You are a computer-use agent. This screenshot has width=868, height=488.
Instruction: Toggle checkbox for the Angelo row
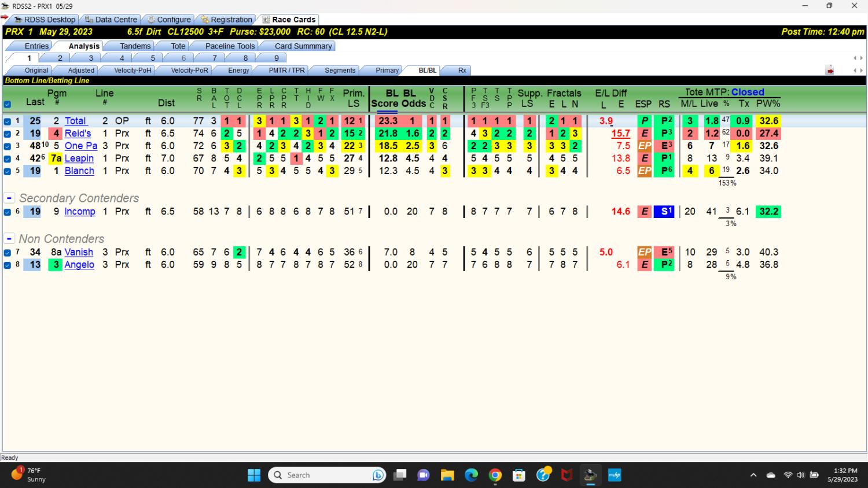pyautogui.click(x=8, y=265)
